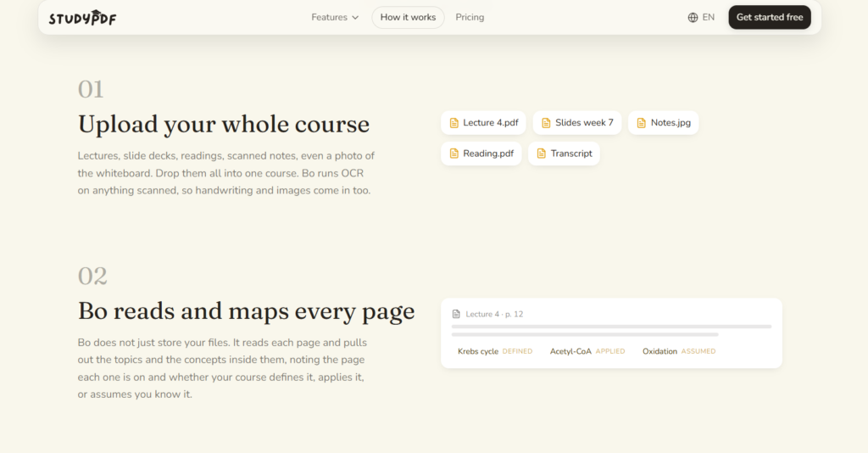Click the Notes.jpg file icon
The image size is (868, 453).
[641, 123]
